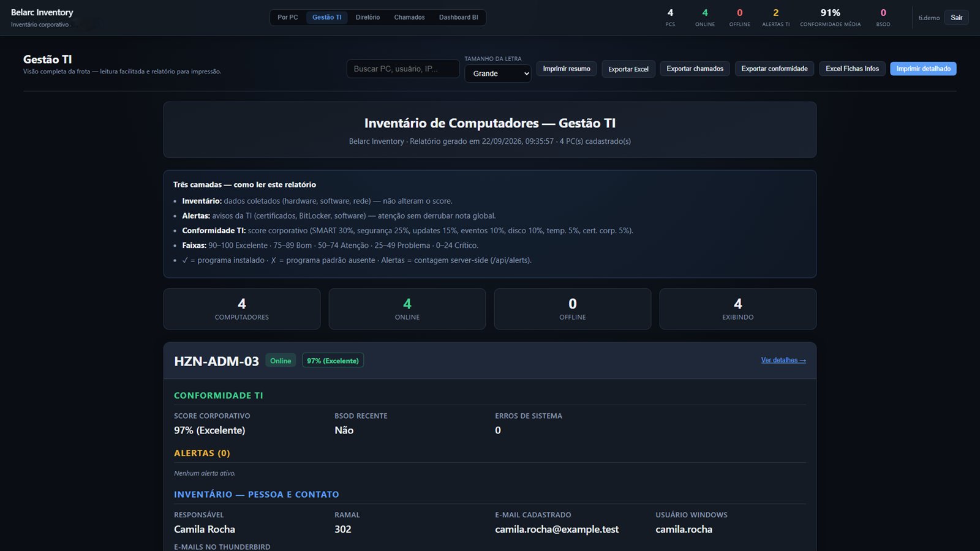Screen dimensions: 980x551
Task: Click the BSOD header counter
Action: tap(883, 18)
